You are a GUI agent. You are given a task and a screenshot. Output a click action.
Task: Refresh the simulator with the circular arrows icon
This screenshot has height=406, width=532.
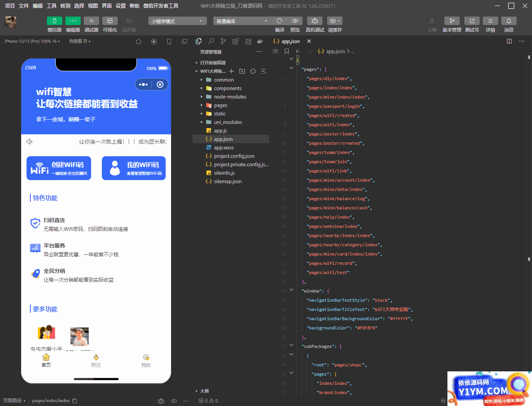[x=138, y=42]
